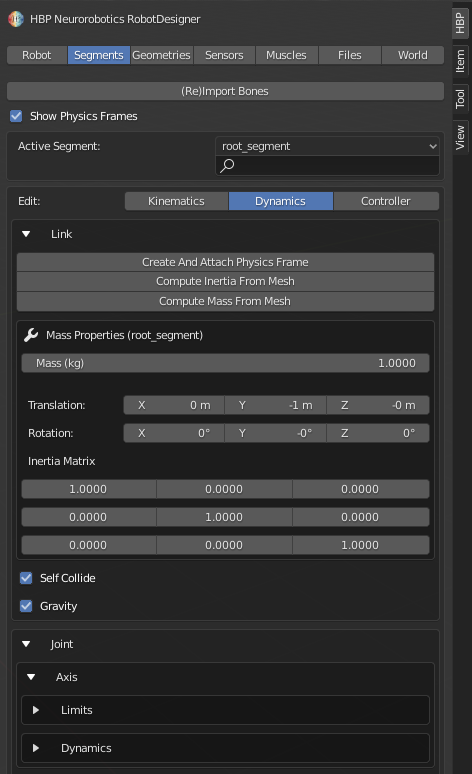Screen dimensions: 472x774
Task: Click the HBP Neurorobotics logo icon
Action: click(x=16, y=19)
